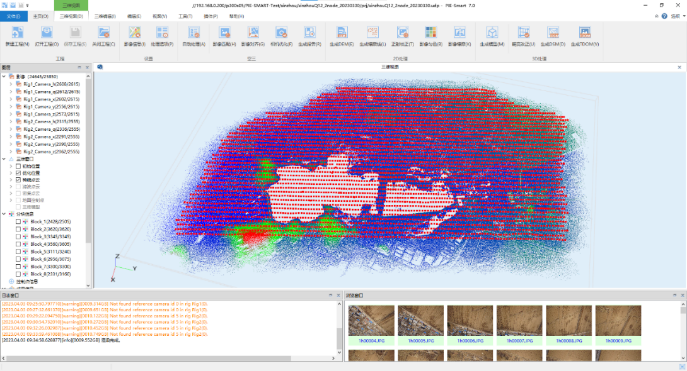Open the Tools (T) ribbon tab
Screen dimensions: 687x371
click(x=185, y=16)
